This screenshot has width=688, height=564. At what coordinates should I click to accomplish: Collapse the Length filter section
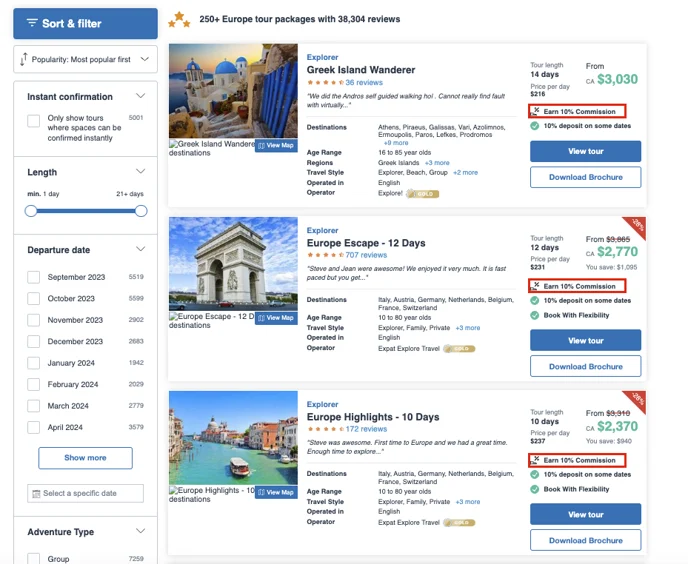click(140, 171)
